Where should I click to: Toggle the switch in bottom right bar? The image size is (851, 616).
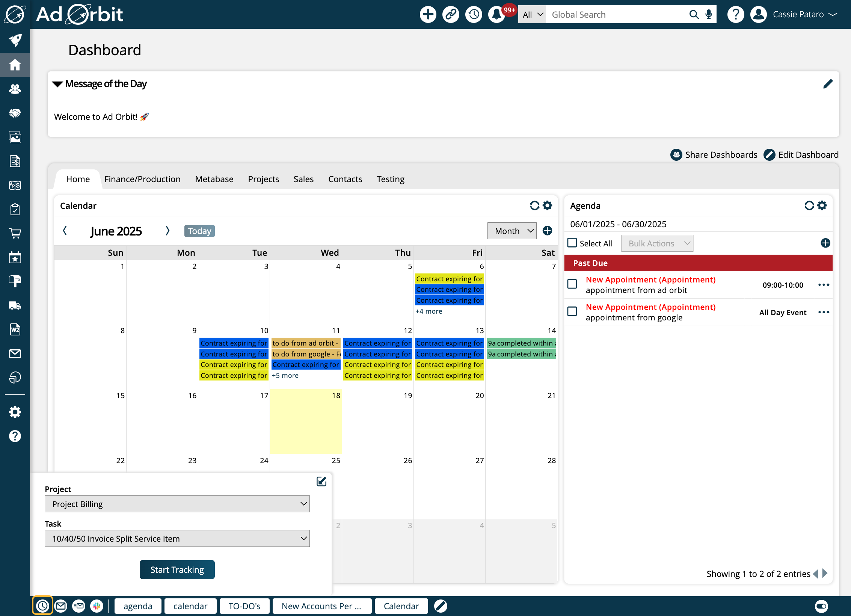click(821, 605)
